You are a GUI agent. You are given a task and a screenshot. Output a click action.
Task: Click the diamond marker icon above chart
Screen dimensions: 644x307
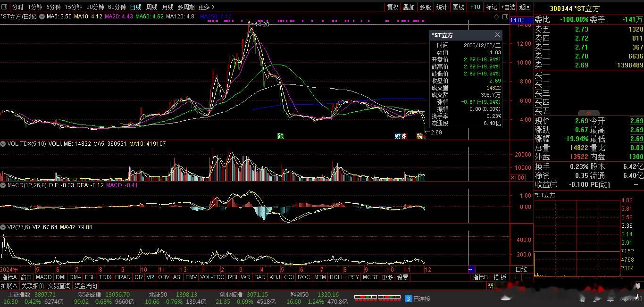click(497, 17)
